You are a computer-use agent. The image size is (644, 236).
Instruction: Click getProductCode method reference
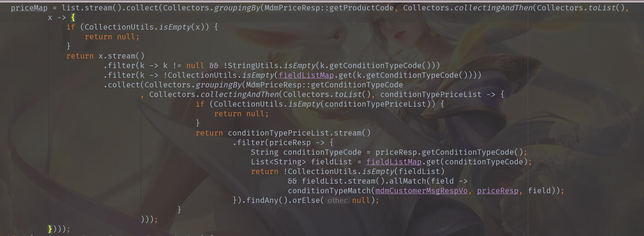point(362,8)
